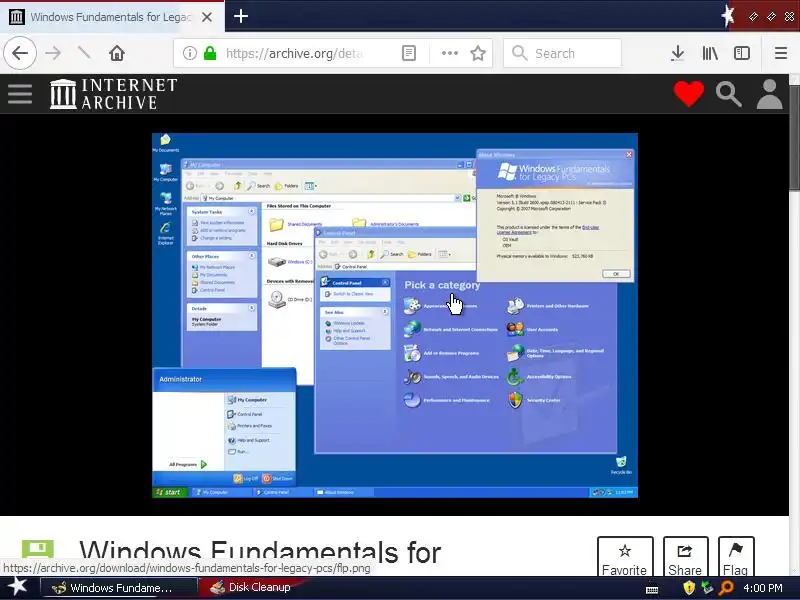Open the Firefox hamburger menu
Image resolution: width=800 pixels, height=600 pixels.
tap(781, 53)
